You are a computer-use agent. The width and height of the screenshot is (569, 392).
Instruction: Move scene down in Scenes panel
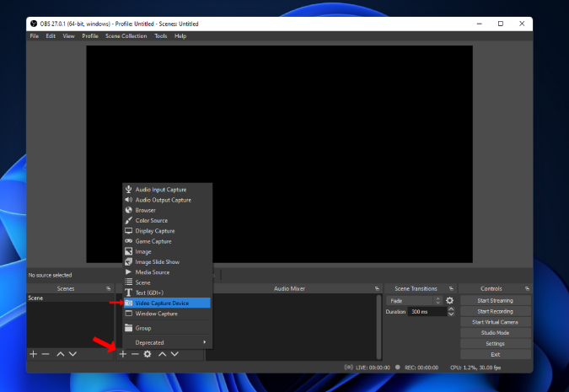[x=72, y=354]
